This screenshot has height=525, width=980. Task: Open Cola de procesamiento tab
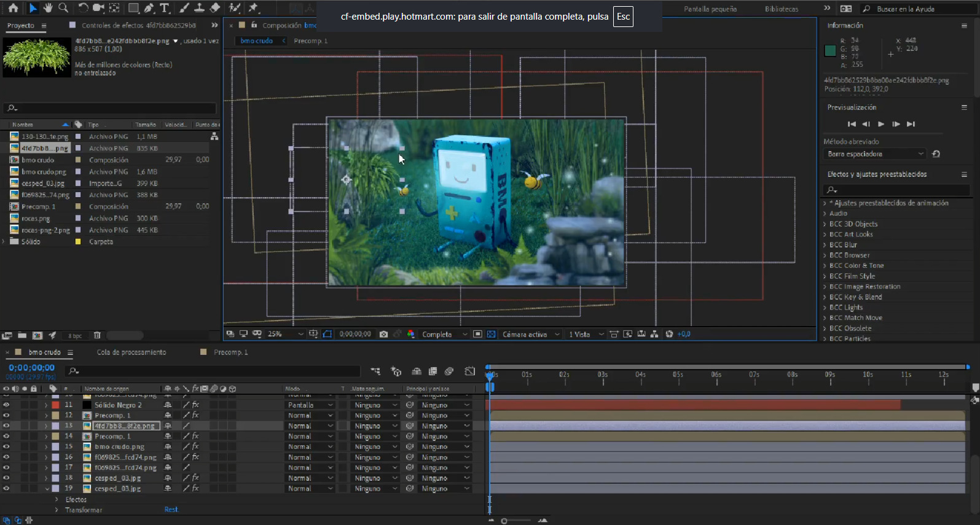[x=131, y=352]
